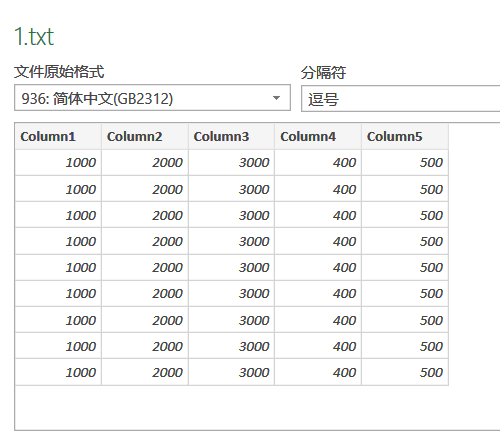The height and width of the screenshot is (434, 500).
Task: Click the Column2 header
Action: (x=145, y=136)
